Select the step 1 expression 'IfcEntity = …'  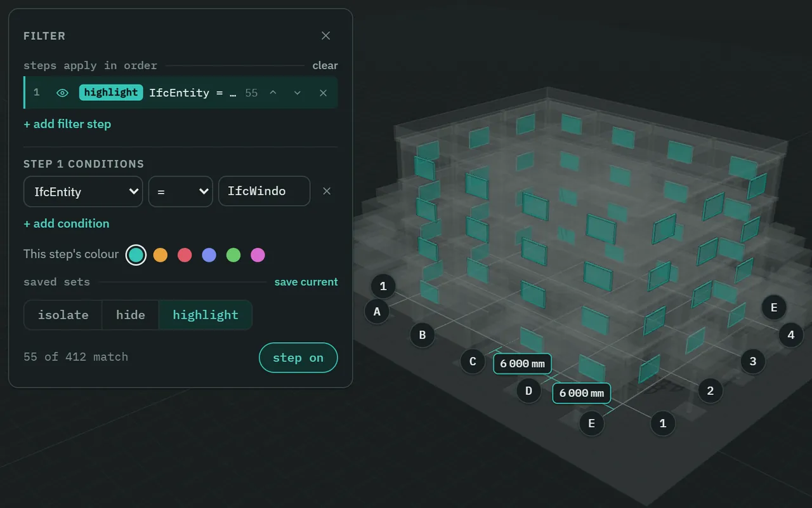coord(193,93)
